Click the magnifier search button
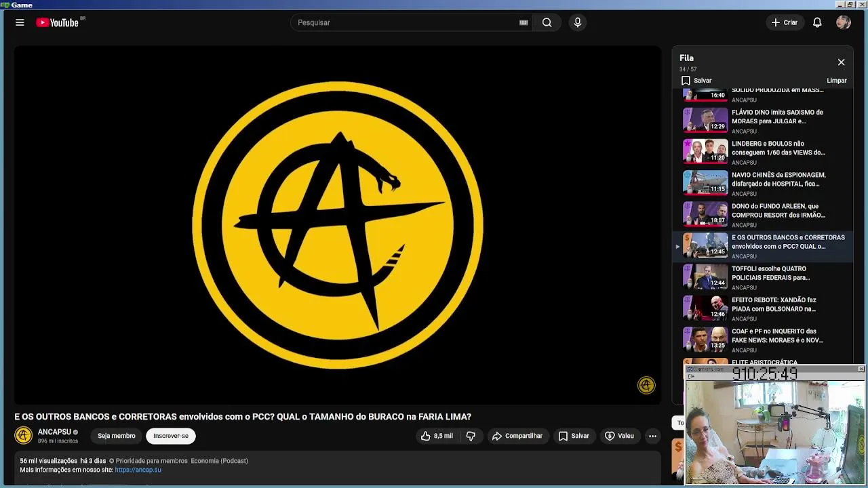This screenshot has width=868, height=488. pos(547,22)
